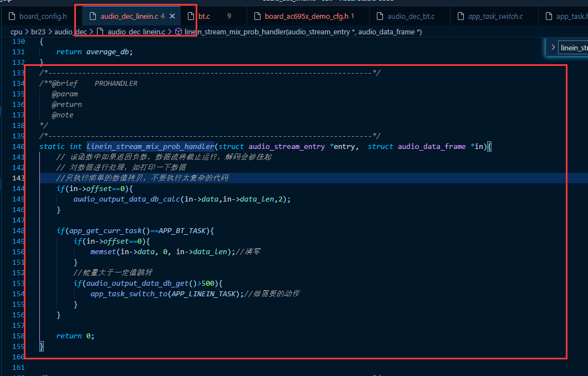Click line number 140 in the gutter

[x=18, y=146]
